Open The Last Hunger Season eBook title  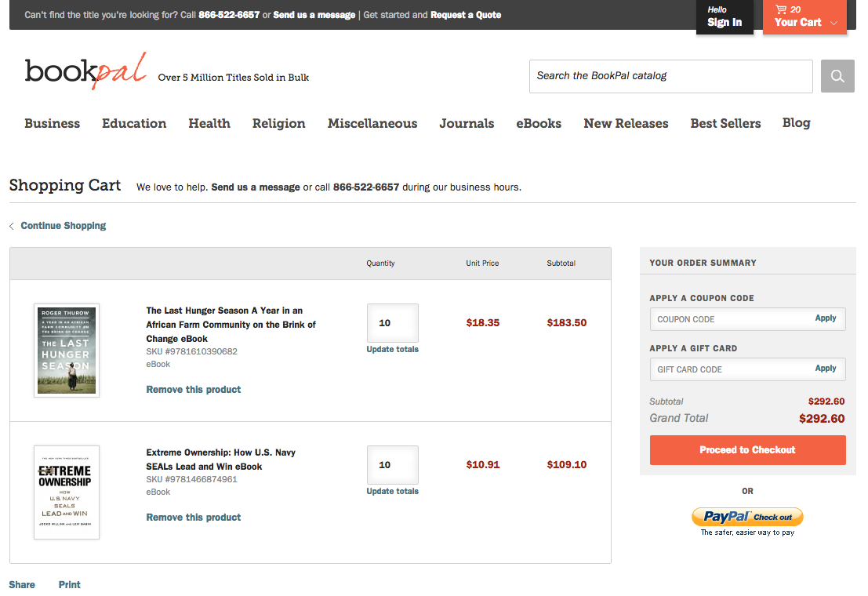click(x=231, y=325)
